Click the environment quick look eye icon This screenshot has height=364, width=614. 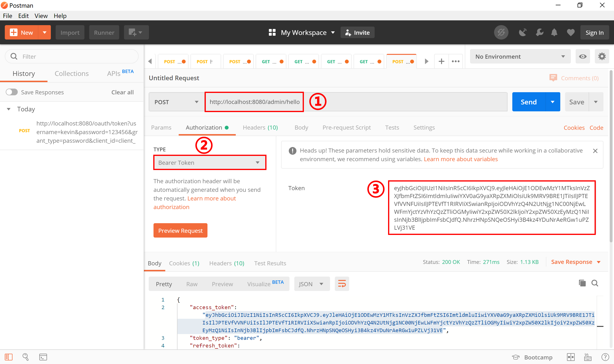click(583, 57)
